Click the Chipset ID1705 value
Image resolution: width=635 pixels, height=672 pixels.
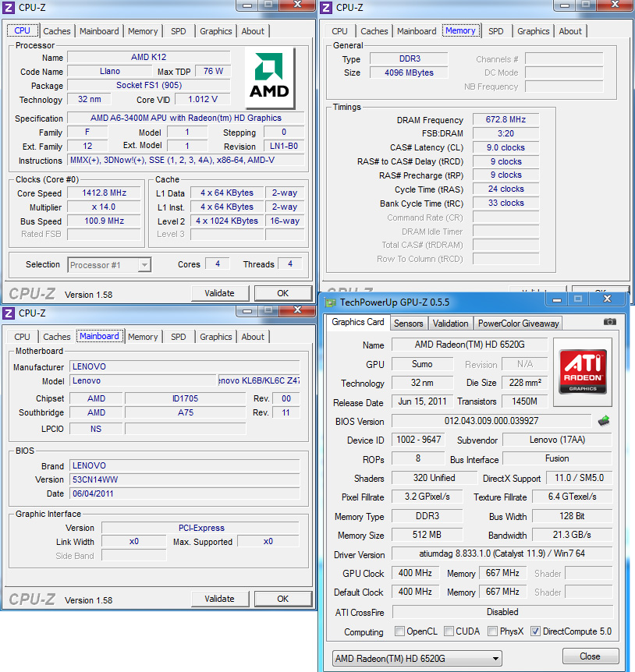(185, 398)
